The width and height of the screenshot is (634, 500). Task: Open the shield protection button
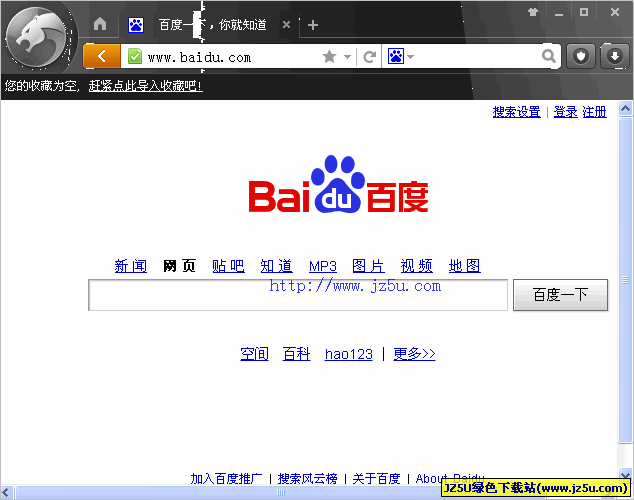pyautogui.click(x=581, y=56)
